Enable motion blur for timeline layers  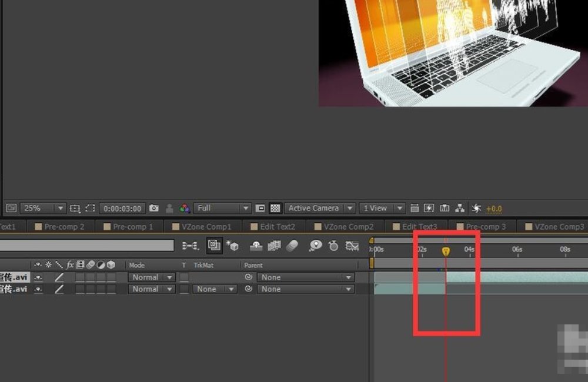click(x=292, y=246)
